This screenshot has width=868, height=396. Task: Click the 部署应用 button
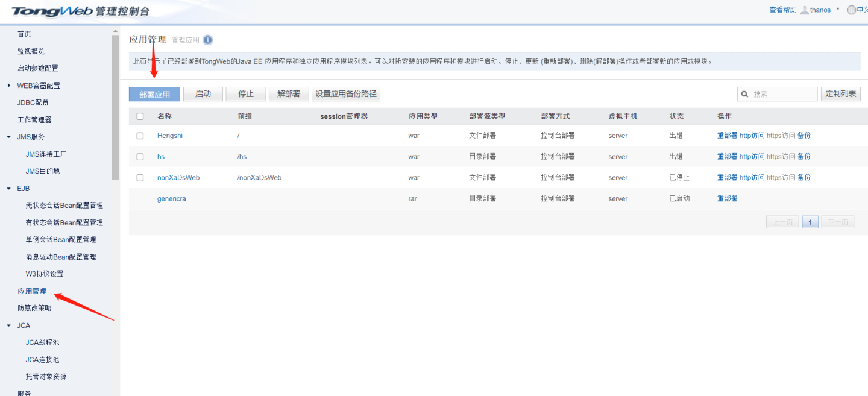[x=154, y=95]
